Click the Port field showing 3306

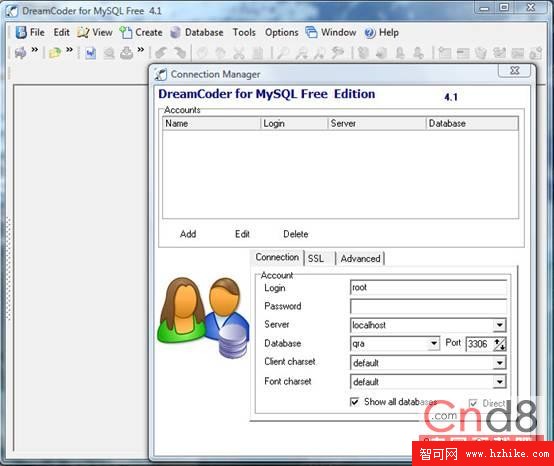pos(479,344)
